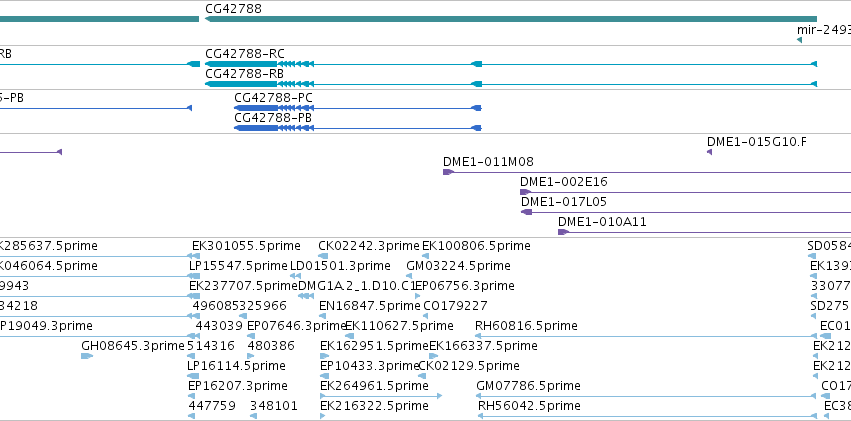Select EST RH60816.5prime label
The width and height of the screenshot is (851, 421).
(526, 326)
